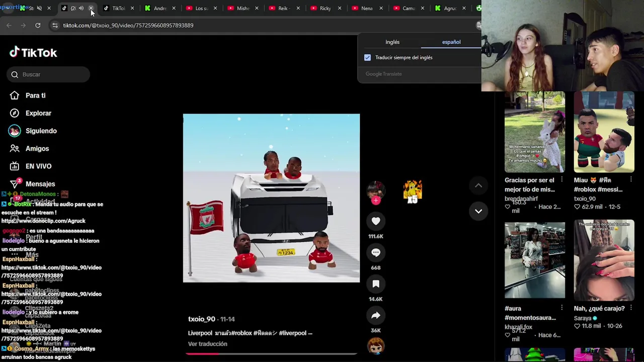Click the #roblox hashtag in the caption

pyautogui.click(x=243, y=333)
